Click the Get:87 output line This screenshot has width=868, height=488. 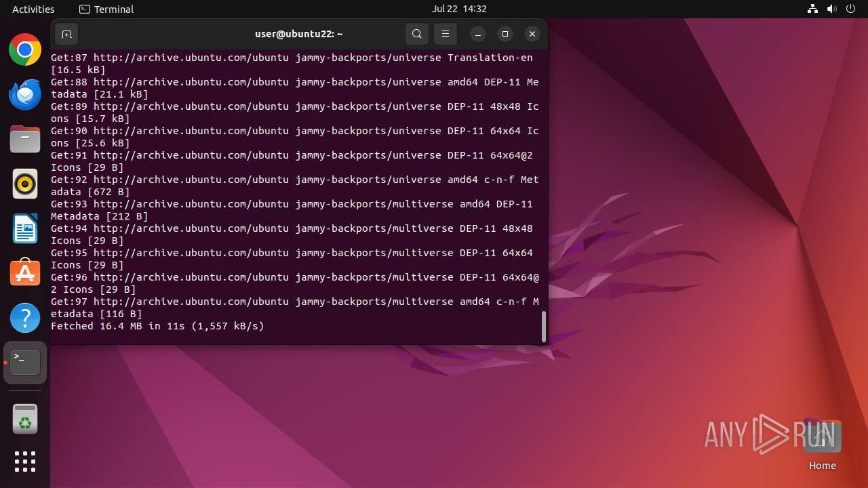292,64
